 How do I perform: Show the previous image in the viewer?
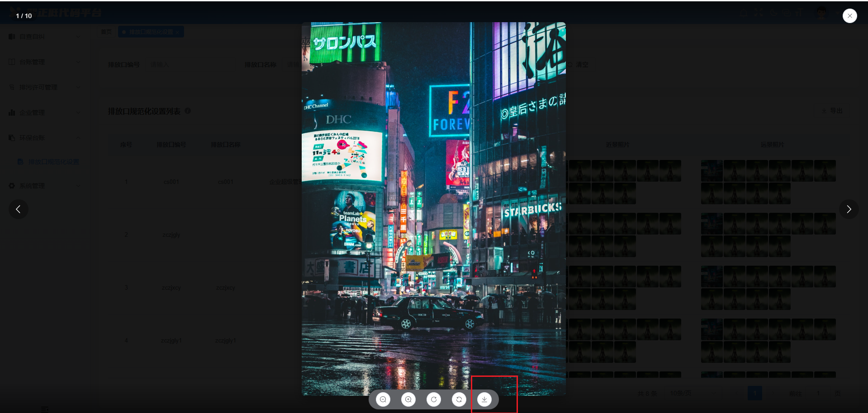[x=19, y=209]
